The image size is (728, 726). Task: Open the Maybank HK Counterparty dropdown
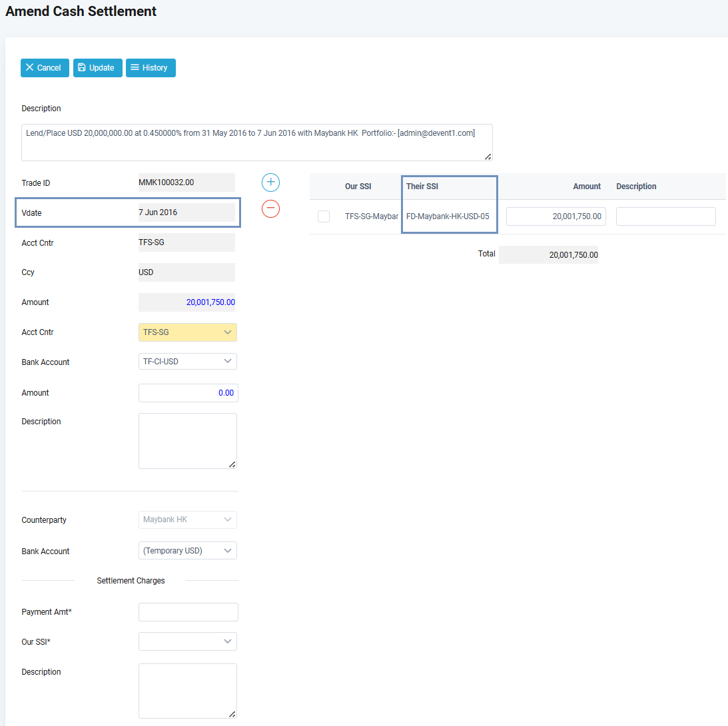point(188,520)
